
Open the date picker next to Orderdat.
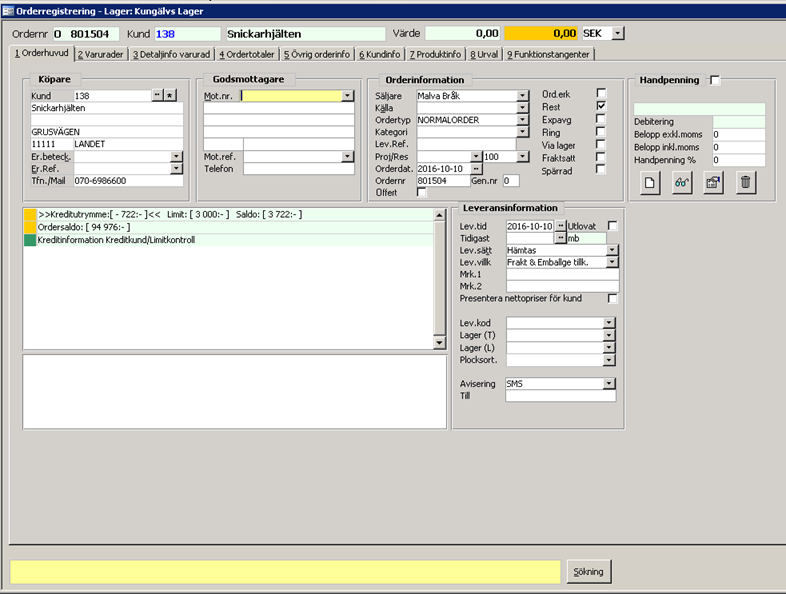[476, 169]
